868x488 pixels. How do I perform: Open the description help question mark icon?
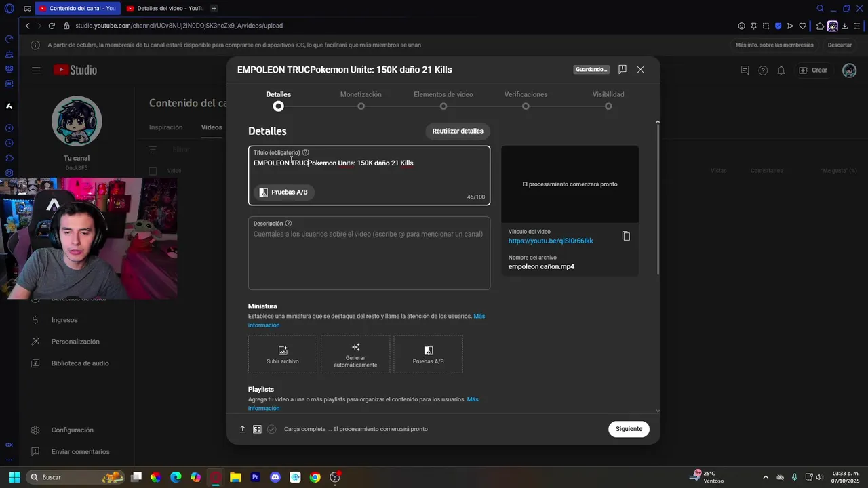(x=288, y=224)
